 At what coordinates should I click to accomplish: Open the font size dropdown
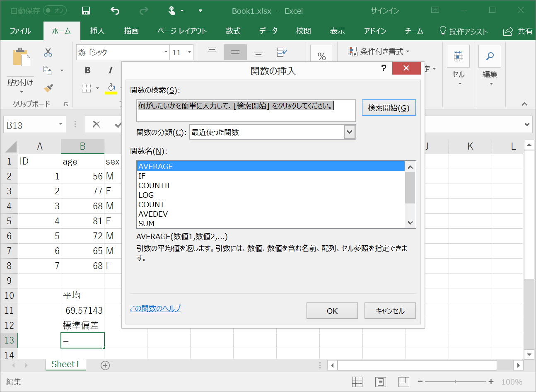pyautogui.click(x=189, y=52)
